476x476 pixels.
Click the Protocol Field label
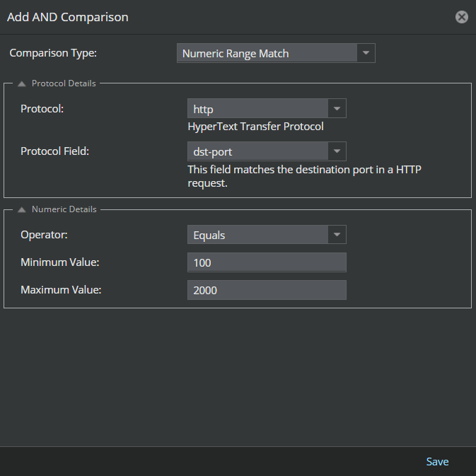click(54, 151)
